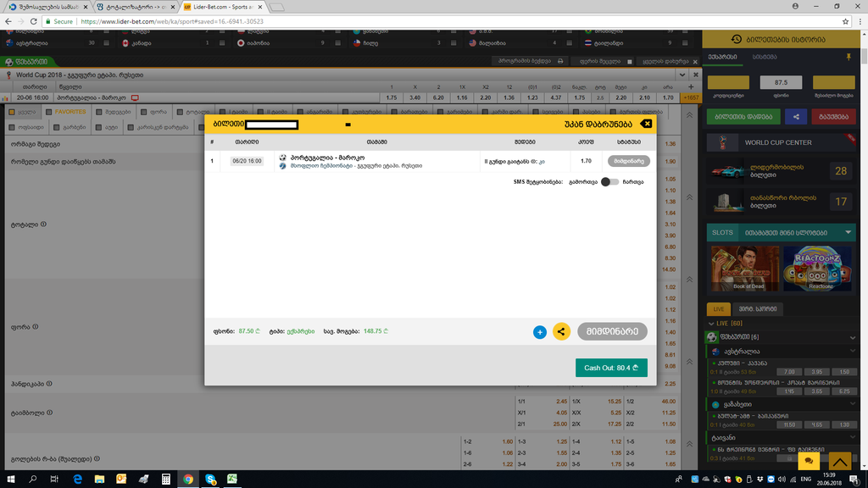This screenshot has width=868, height=488.
Task: Expand the SLOTS mini slots dropdown
Action: click(848, 232)
